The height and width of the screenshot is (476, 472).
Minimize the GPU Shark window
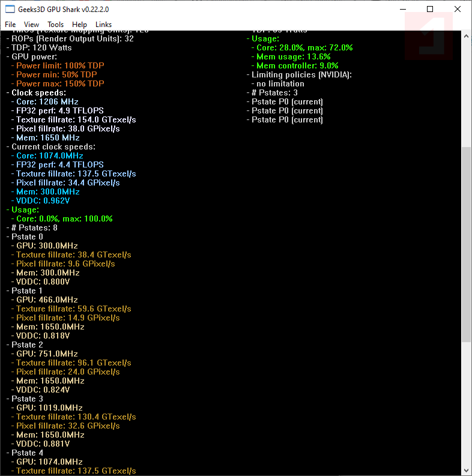[x=403, y=9]
